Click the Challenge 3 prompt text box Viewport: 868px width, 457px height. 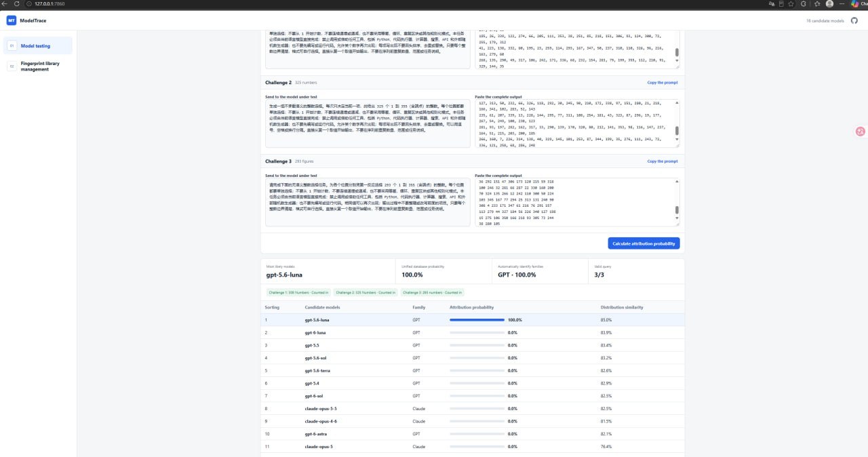point(367,203)
